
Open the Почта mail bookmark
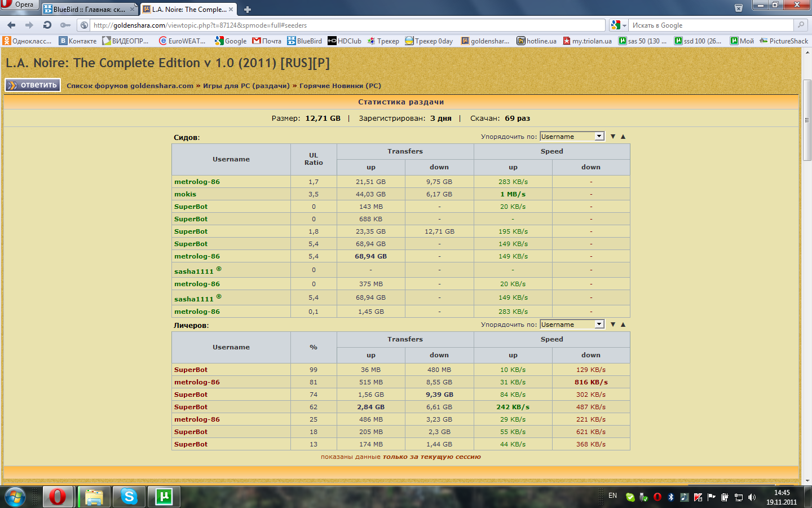[x=267, y=41]
